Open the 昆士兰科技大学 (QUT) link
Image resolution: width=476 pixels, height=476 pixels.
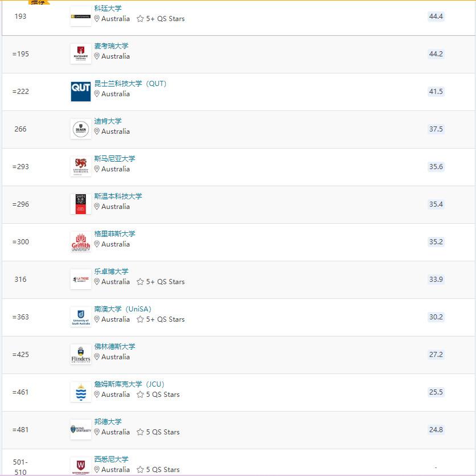point(130,84)
